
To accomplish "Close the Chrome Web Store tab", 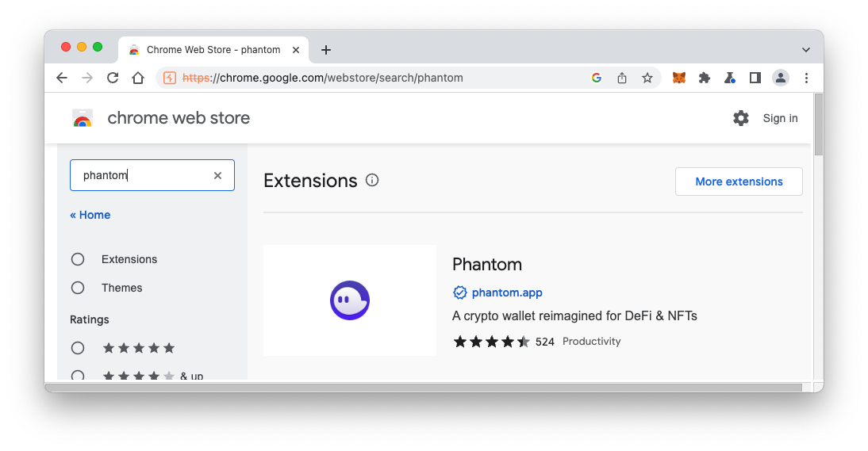I will pos(296,50).
